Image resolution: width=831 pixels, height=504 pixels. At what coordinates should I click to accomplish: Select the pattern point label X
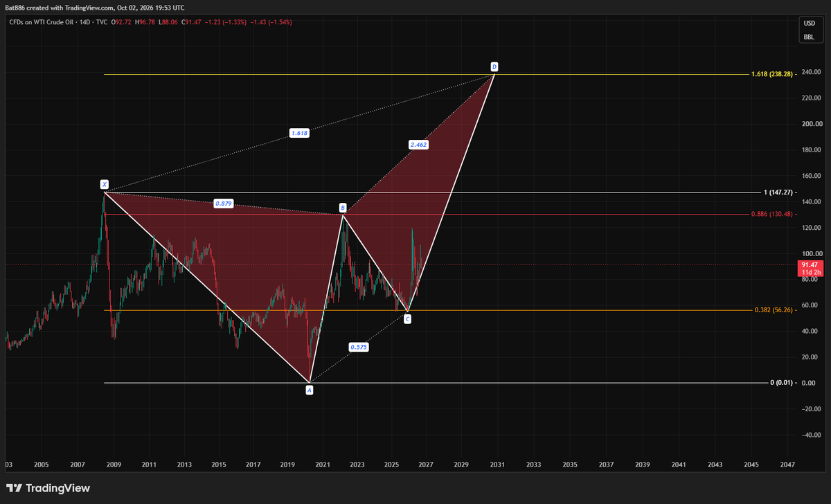click(x=104, y=184)
